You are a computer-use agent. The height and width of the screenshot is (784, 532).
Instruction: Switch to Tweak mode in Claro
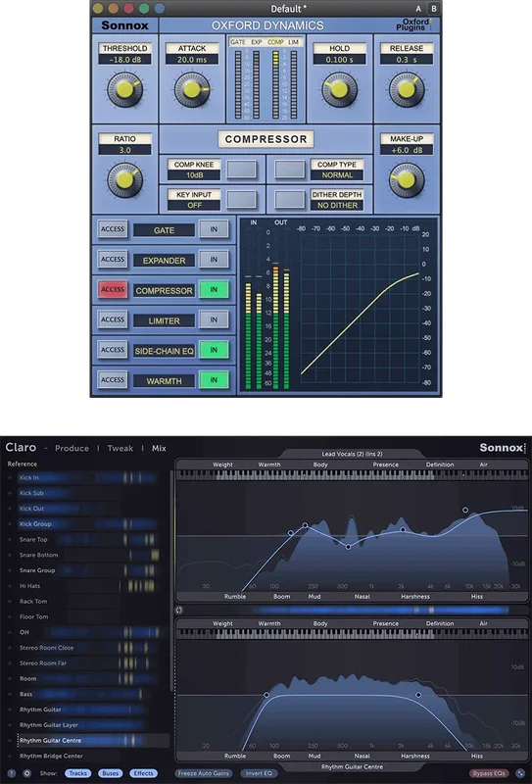121,449
